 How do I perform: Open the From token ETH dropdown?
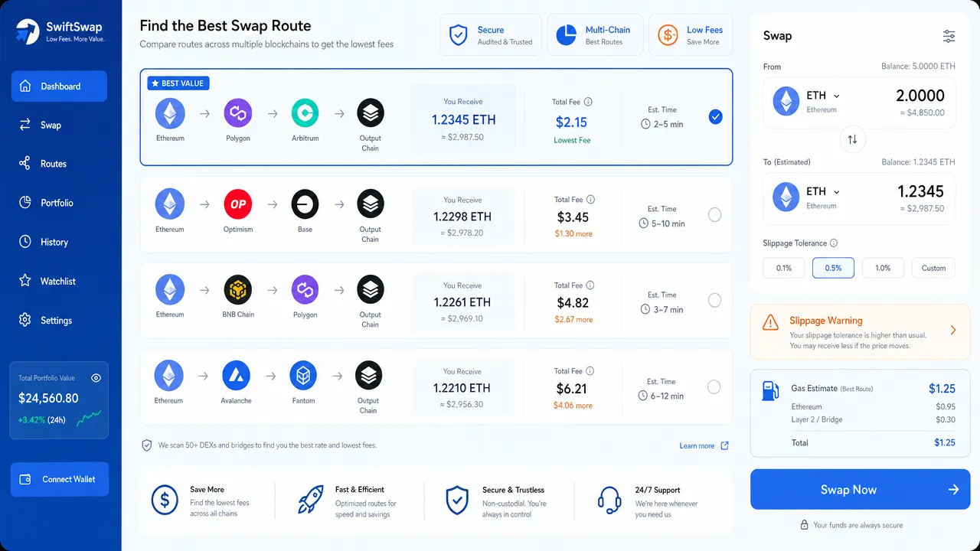pos(823,96)
